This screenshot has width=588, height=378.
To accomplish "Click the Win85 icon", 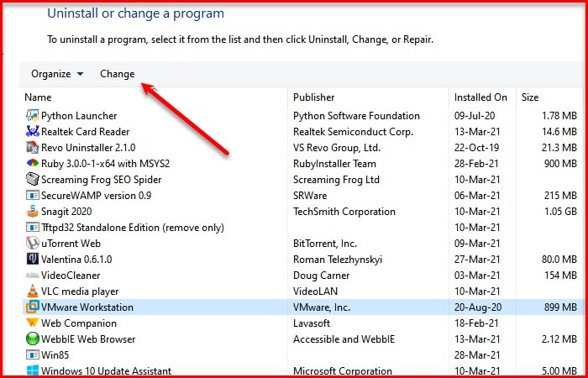I will (33, 354).
